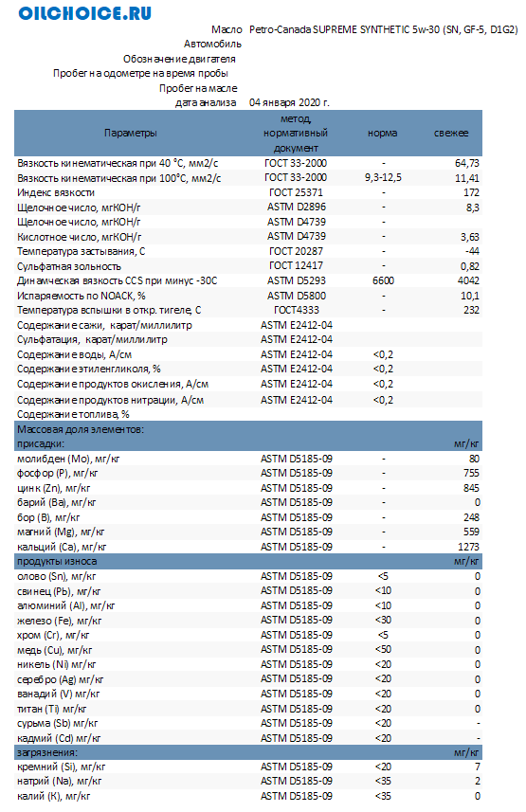
Task: Click the Содержание топлива row label
Action: (73, 414)
